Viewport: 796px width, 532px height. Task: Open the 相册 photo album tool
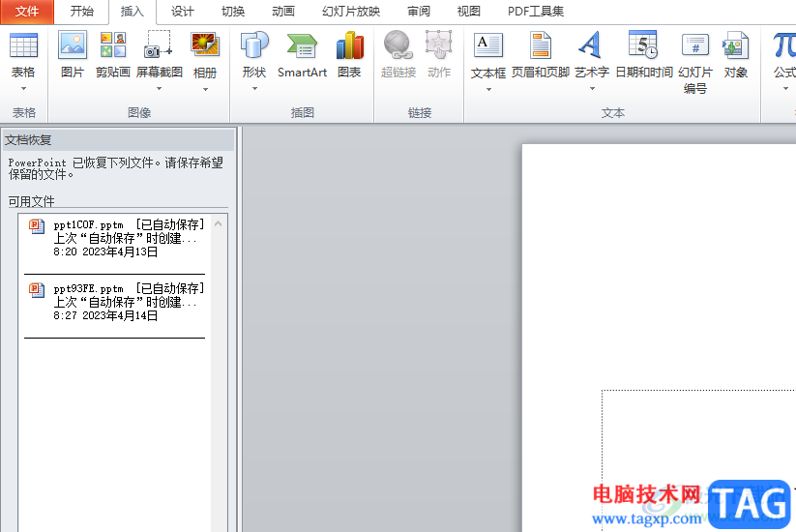pos(205,44)
